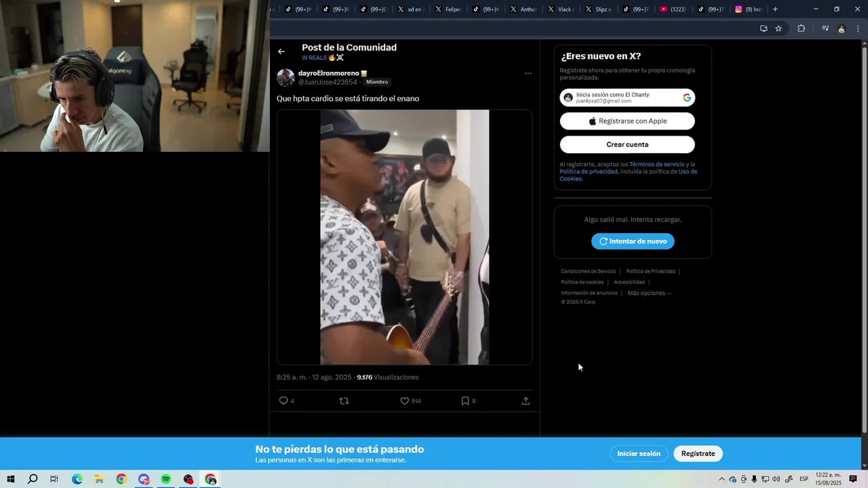Share the post via the upload arrow

pyautogui.click(x=526, y=401)
